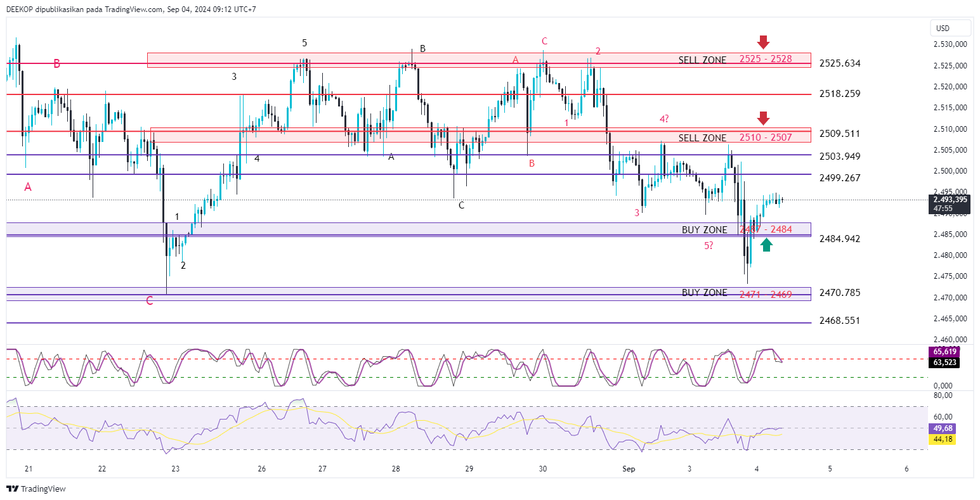Select the large pink wave label A
Screen dimensions: 980x500
pyautogui.click(x=28, y=187)
